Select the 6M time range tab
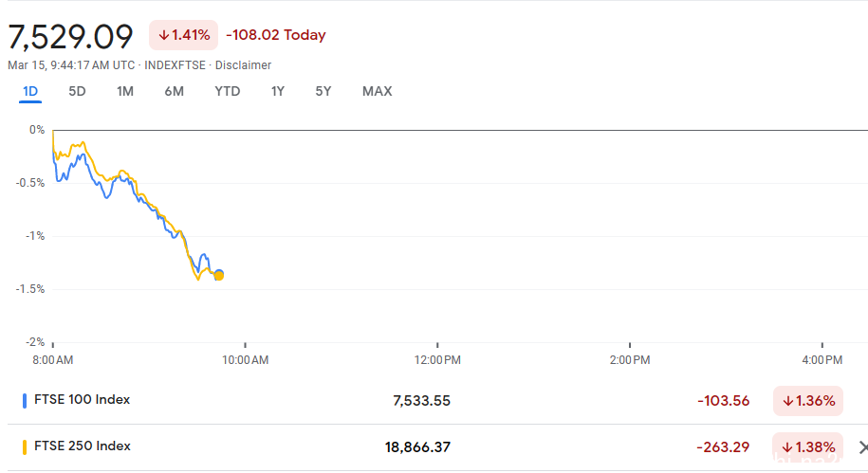868x473 pixels. [x=174, y=91]
